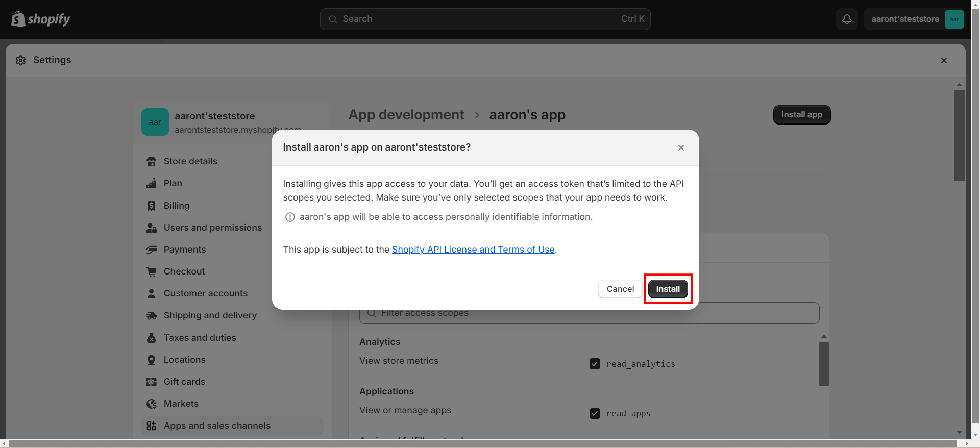980x448 pixels.
Task: Click the aaron's app breadcrumb title
Action: pyautogui.click(x=527, y=115)
